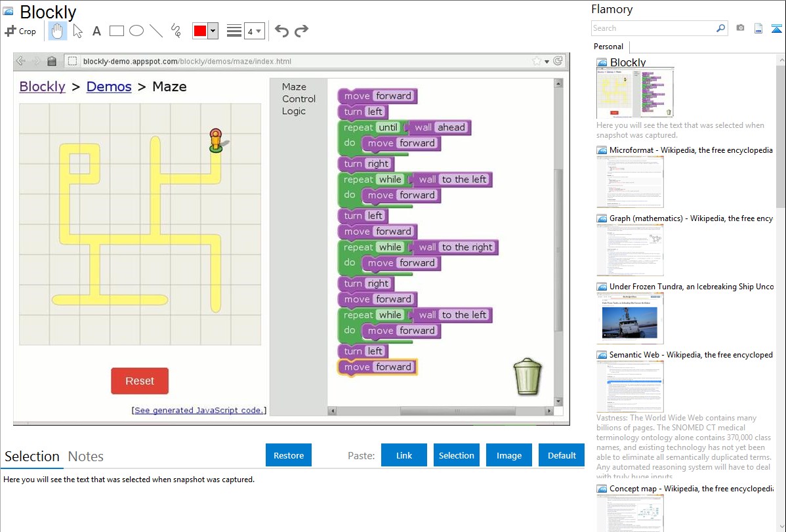Click the Demos breadcrumb link in snapshot
Image resolution: width=786 pixels, height=532 pixels.
tap(109, 87)
